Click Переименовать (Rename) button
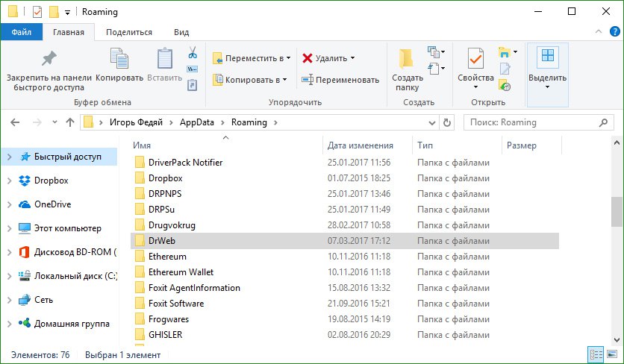624x364 pixels. [340, 80]
